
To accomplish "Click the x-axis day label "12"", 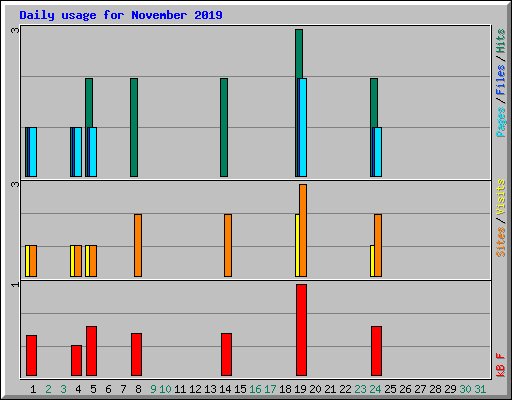I will (195, 389).
